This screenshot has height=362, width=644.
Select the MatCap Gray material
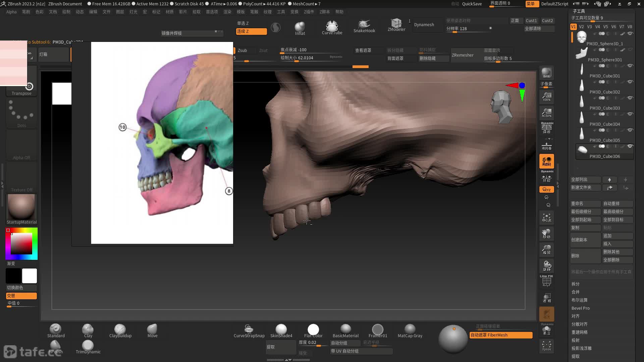click(x=410, y=330)
